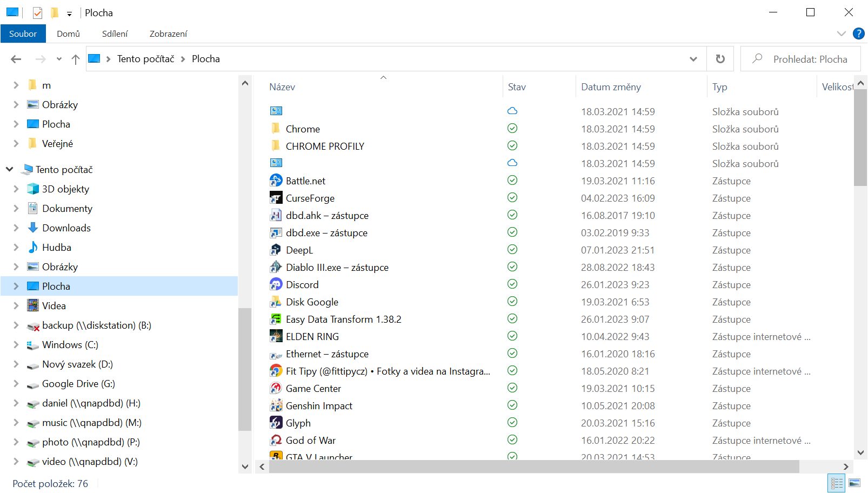
Task: Select Dokumenty in the navigation tree
Action: [x=67, y=208]
